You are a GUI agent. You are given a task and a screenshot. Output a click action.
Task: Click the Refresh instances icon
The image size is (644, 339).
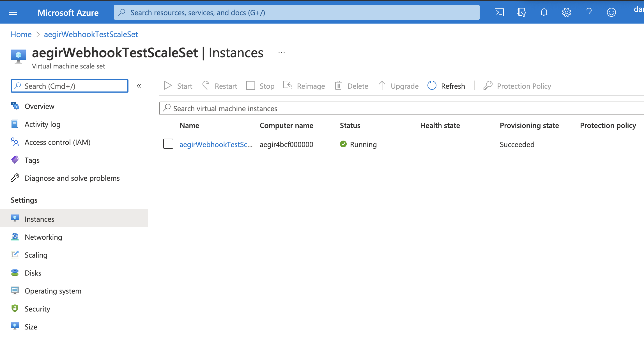click(x=431, y=86)
